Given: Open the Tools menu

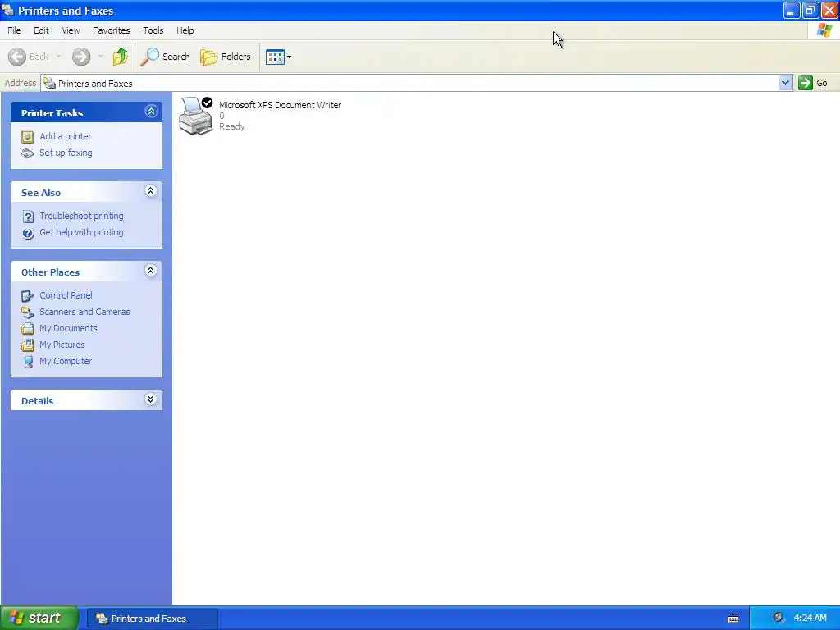Looking at the screenshot, I should click(153, 30).
